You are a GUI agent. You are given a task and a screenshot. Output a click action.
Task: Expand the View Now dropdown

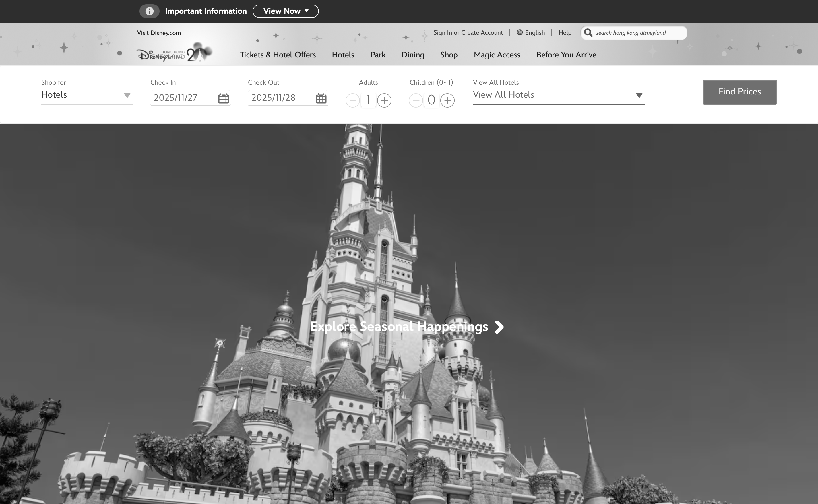285,11
